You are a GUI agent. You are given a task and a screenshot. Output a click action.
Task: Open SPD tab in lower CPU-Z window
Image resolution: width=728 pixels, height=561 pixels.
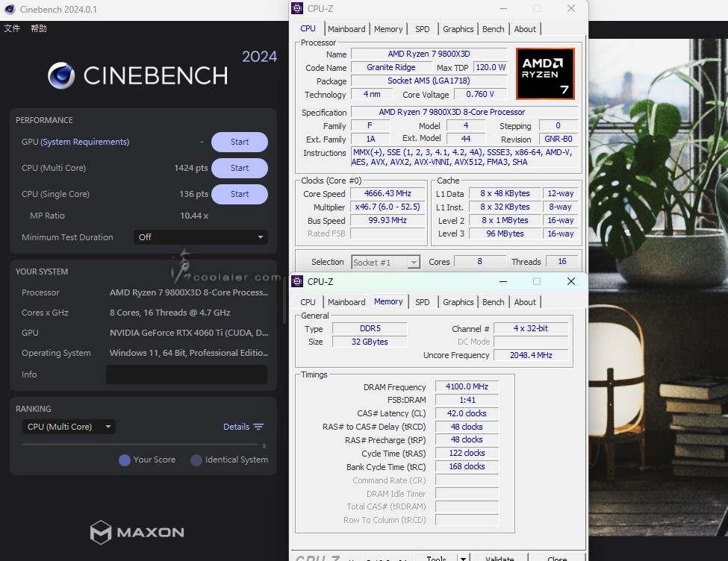[422, 302]
